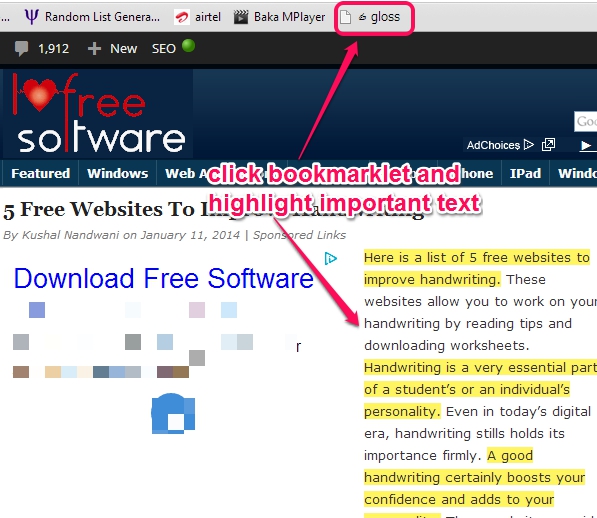Click the 1,912 comments count
Image resolution: width=597 pixels, height=518 pixels.
[x=53, y=49]
